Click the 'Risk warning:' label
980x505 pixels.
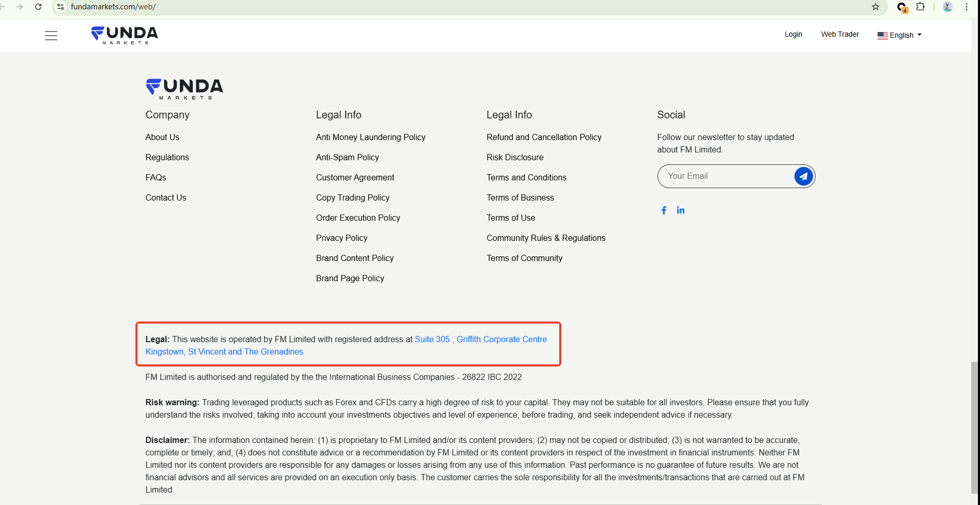(x=172, y=402)
